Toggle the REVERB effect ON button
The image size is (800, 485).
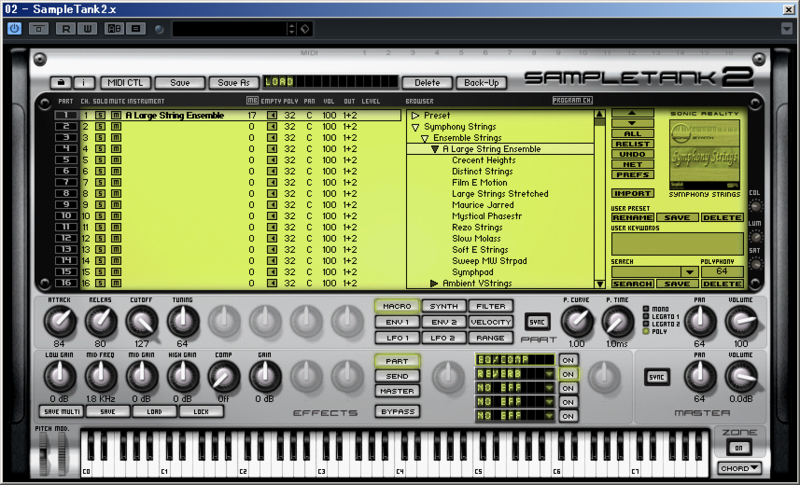(568, 374)
